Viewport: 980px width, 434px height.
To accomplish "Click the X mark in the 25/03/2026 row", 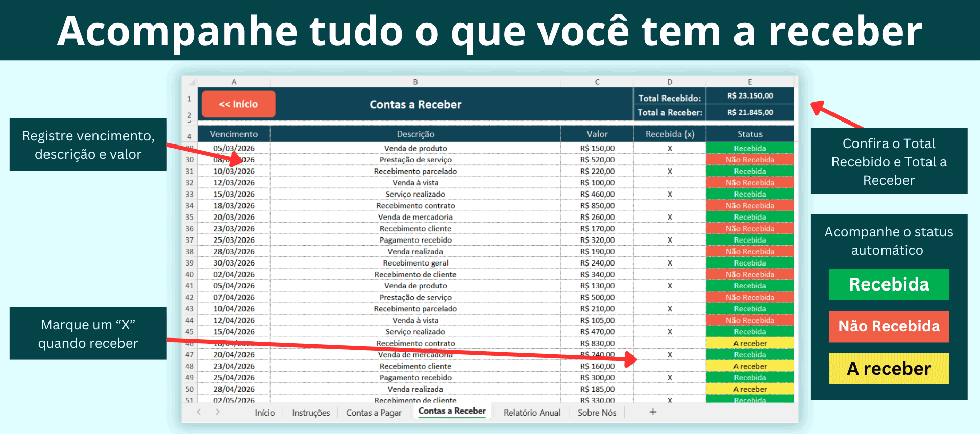I will [670, 240].
